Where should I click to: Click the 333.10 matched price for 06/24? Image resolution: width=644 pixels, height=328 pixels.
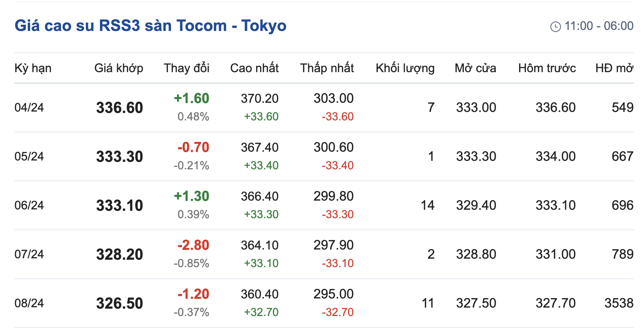tap(120, 206)
